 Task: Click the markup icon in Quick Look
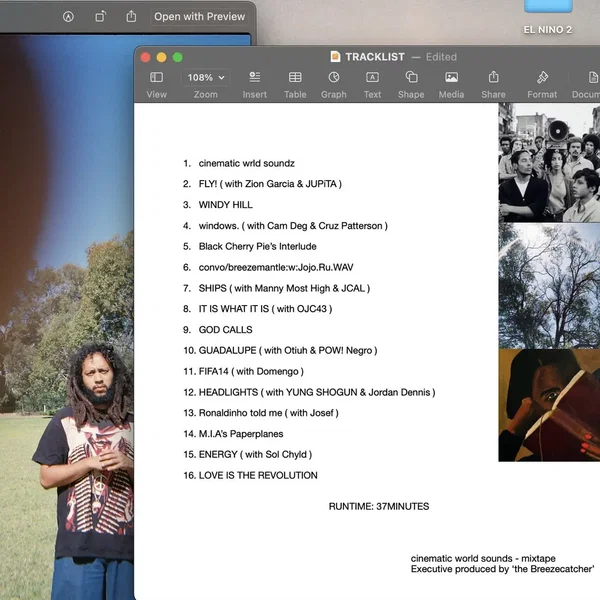pyautogui.click(x=68, y=17)
